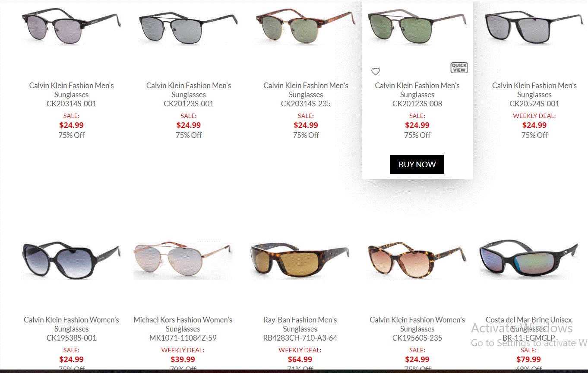This screenshot has height=373, width=588.
Task: Select the CK20314S-235 product title
Action: coord(306,95)
